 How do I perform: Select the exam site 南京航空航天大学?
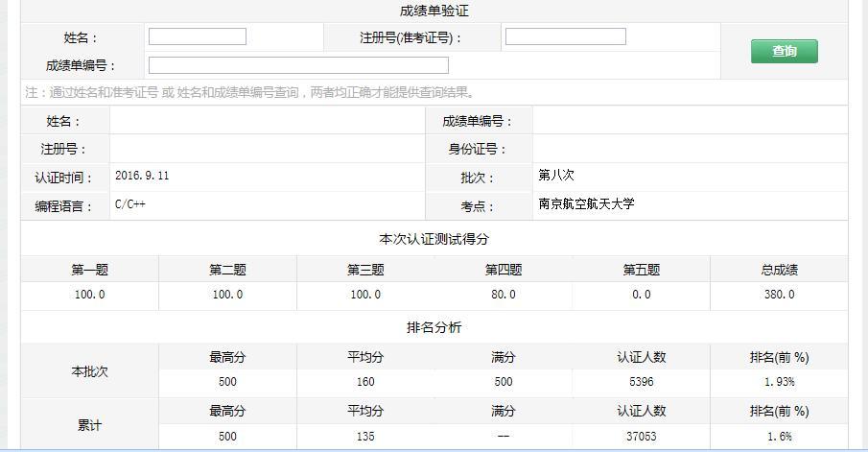coord(586,203)
